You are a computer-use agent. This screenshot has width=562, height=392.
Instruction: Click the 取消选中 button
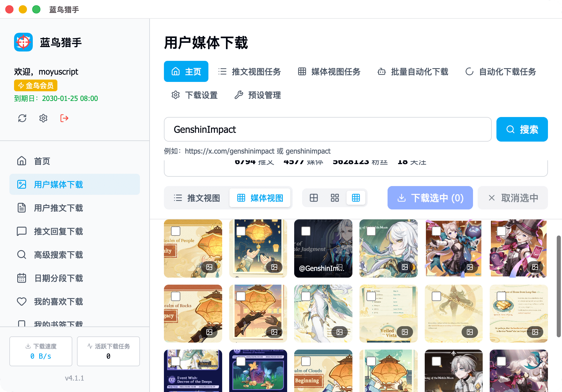point(513,198)
